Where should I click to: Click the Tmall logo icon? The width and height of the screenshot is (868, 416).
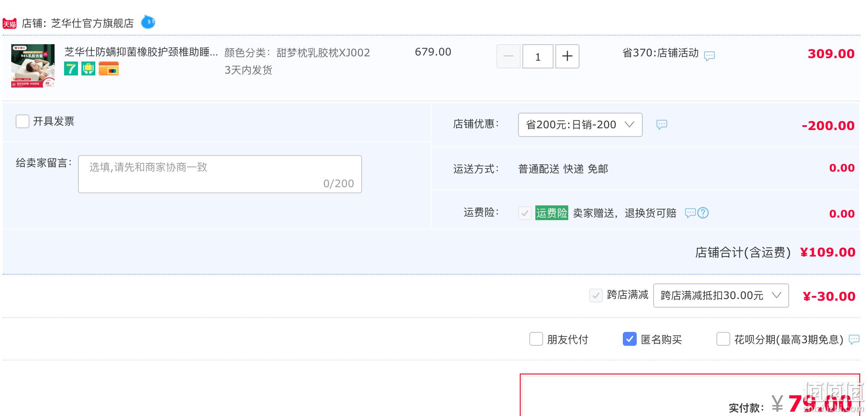[x=9, y=23]
